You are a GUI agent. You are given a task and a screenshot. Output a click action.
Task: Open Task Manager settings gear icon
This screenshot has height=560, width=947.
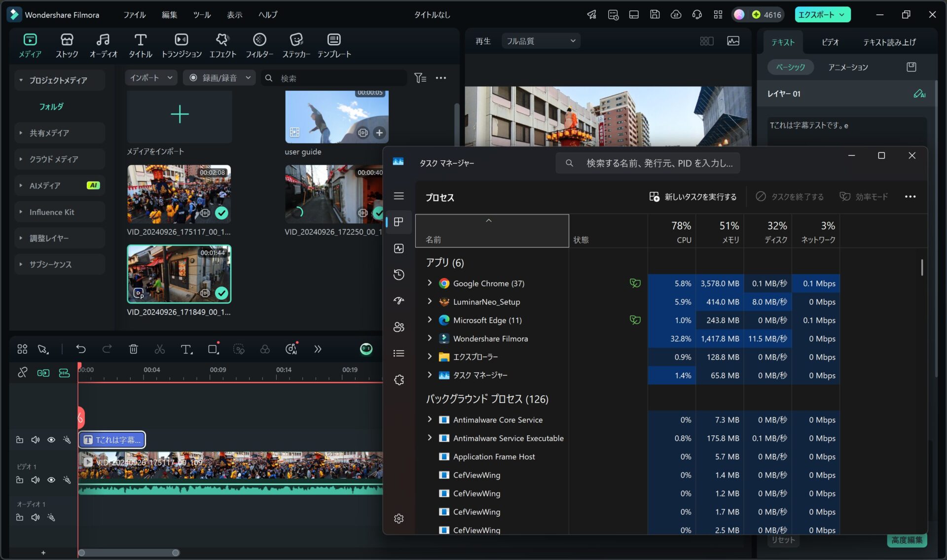click(x=399, y=519)
